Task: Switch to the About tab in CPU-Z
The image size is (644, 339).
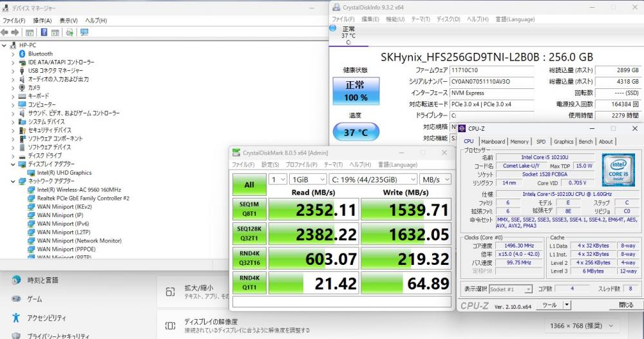Action: tap(605, 141)
